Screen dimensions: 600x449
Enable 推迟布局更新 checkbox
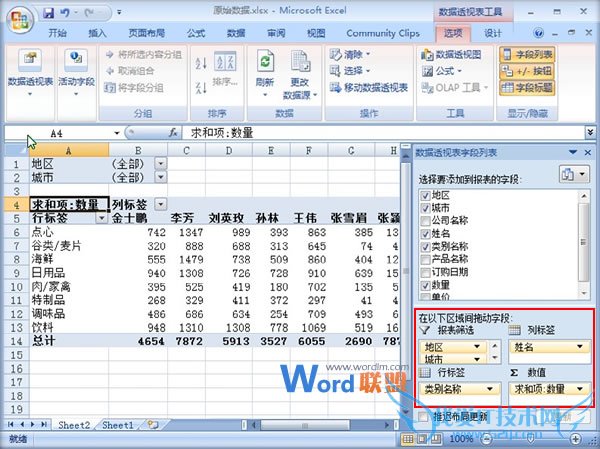click(423, 417)
